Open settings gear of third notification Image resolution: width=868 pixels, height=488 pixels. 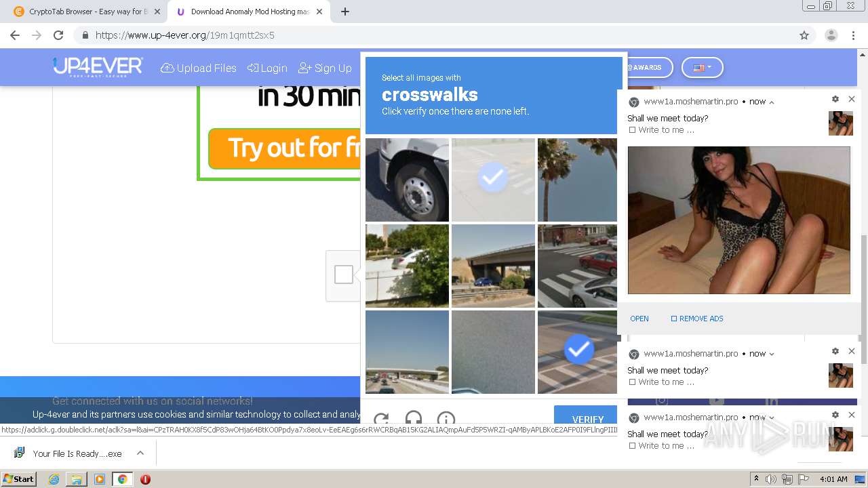pos(835,415)
